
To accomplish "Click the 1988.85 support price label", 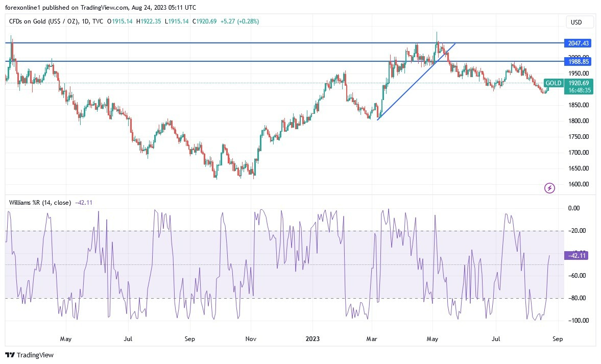I will tap(579, 61).
